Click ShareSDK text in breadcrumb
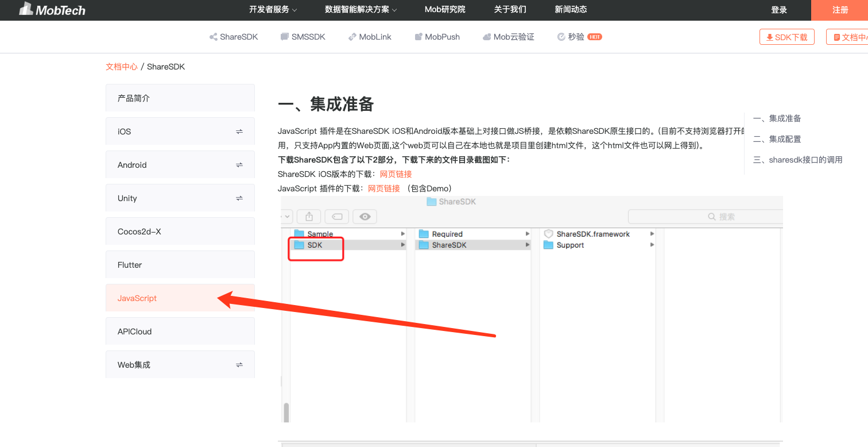 (x=166, y=67)
